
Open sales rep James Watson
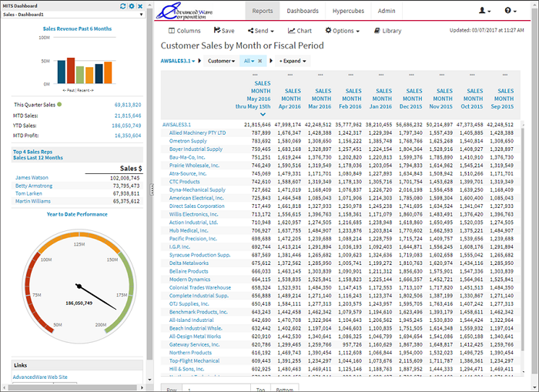(x=32, y=177)
